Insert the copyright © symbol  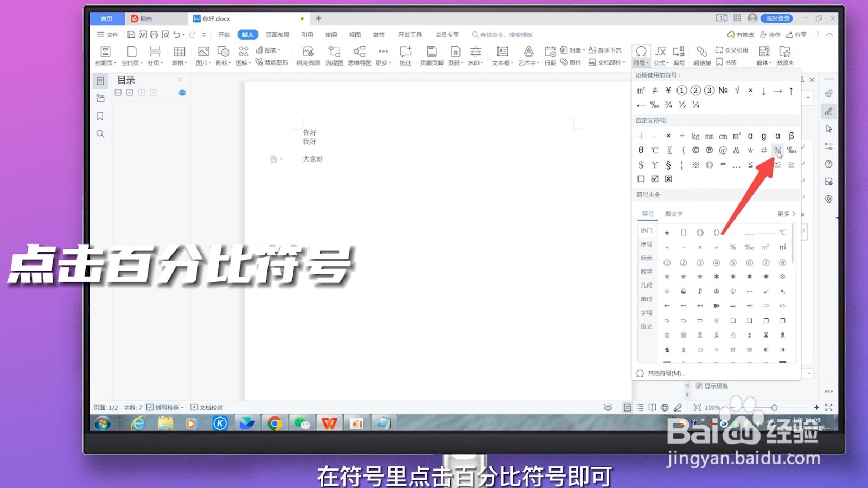click(695, 150)
